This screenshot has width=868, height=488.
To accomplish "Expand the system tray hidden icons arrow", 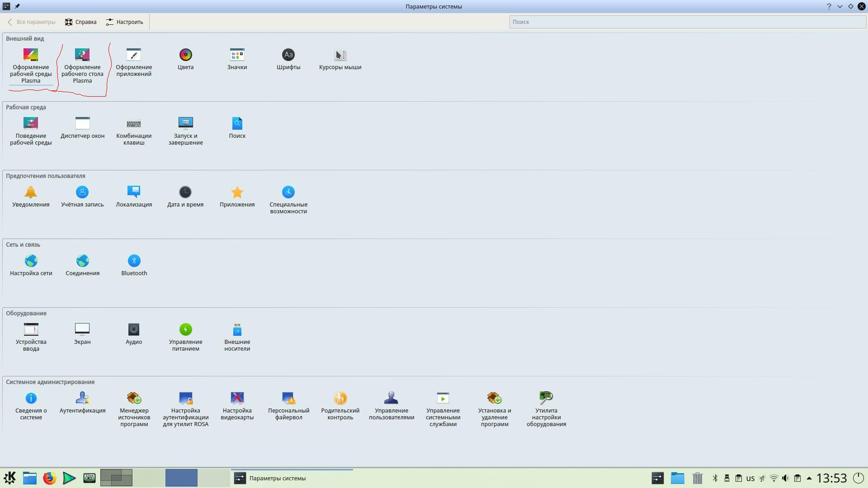I will (x=809, y=478).
